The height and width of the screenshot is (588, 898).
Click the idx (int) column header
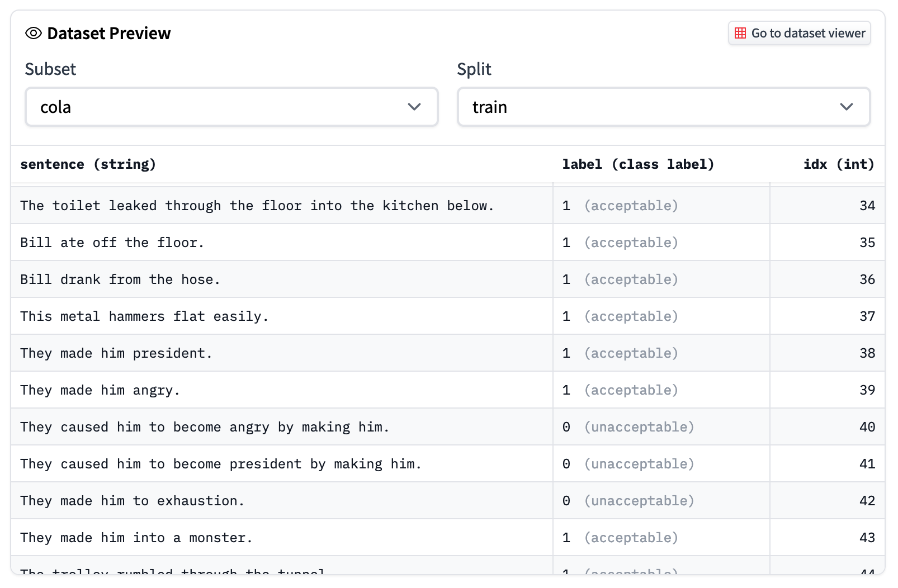point(838,164)
